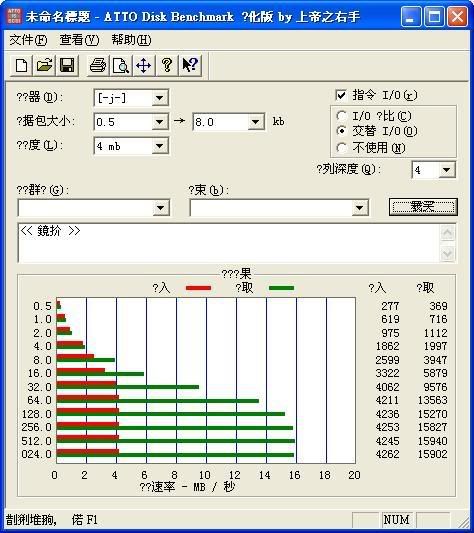This screenshot has height=533, width=474.
Task: Click the New document toolbar icon
Action: (x=22, y=65)
